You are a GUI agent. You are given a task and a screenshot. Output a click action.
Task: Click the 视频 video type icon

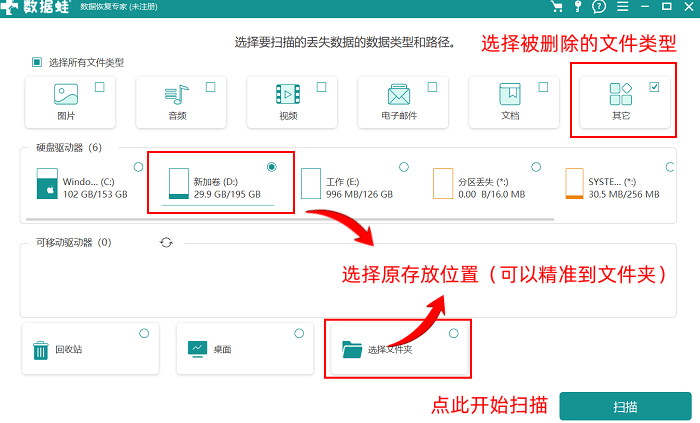click(288, 96)
